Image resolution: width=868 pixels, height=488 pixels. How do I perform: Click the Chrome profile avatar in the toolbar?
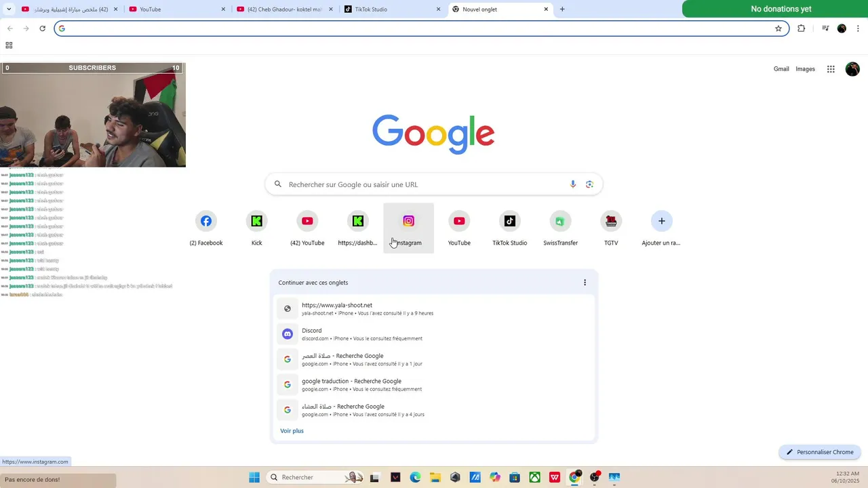[842, 28]
